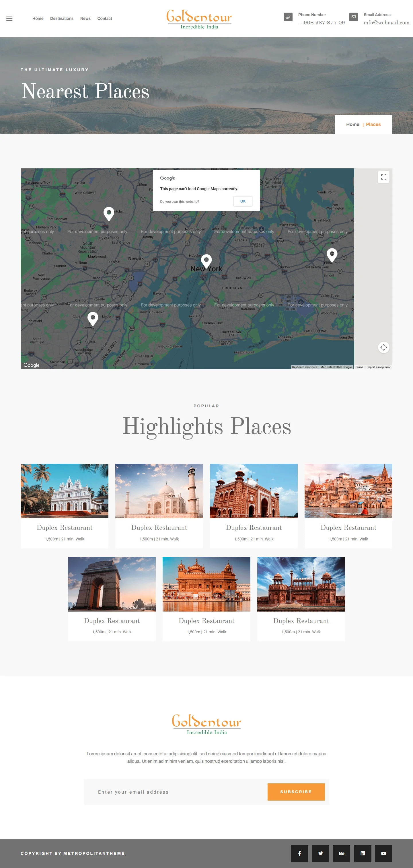Dismiss Google Maps error with OK

[243, 201]
